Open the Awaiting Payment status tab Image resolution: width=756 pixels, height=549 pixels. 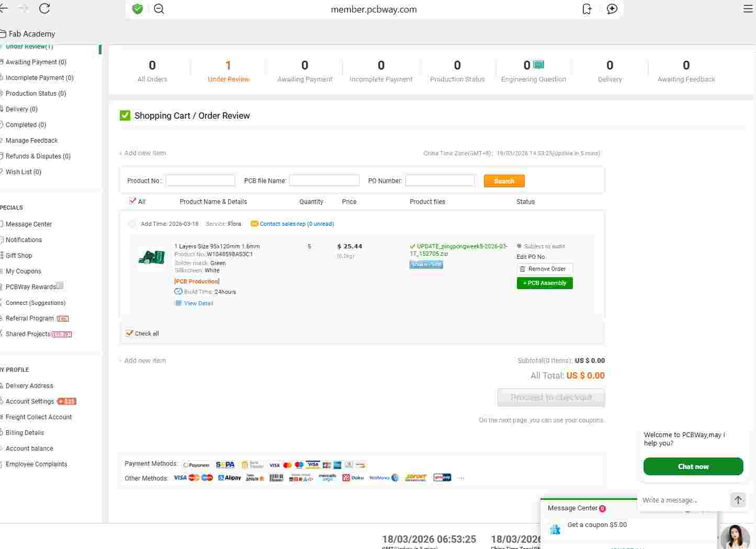tap(304, 71)
